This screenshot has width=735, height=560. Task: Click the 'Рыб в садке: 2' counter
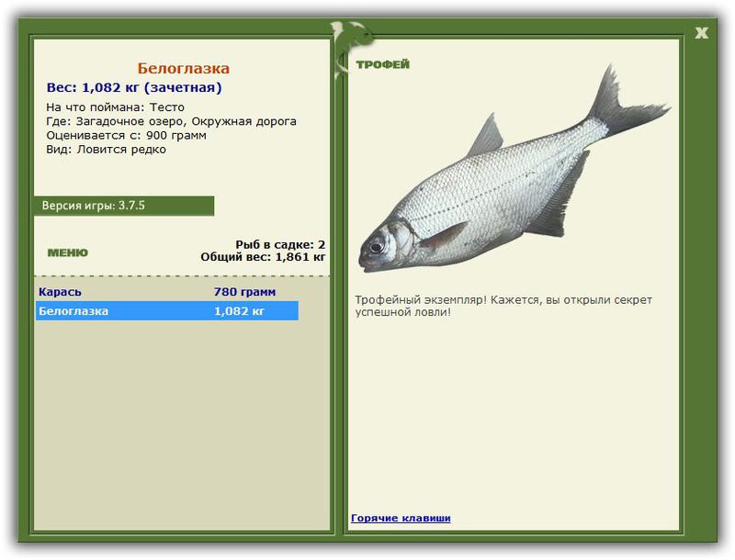pos(280,244)
